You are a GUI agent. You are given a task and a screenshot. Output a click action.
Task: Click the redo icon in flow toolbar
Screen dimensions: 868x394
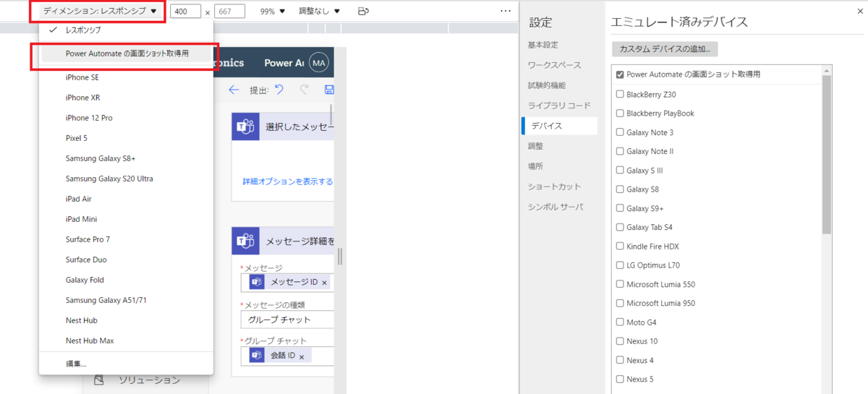[x=305, y=90]
